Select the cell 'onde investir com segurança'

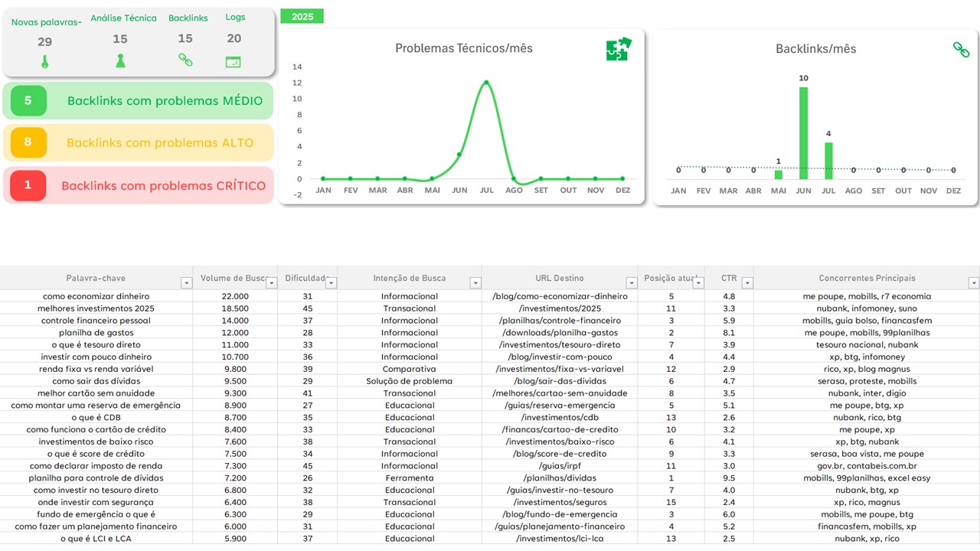pos(96,502)
